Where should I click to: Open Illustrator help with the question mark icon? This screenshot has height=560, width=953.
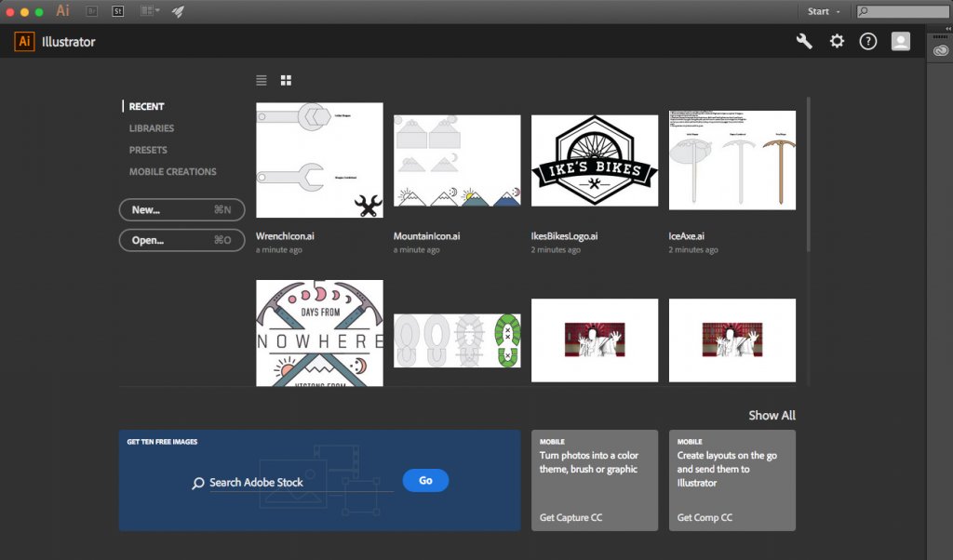click(868, 41)
